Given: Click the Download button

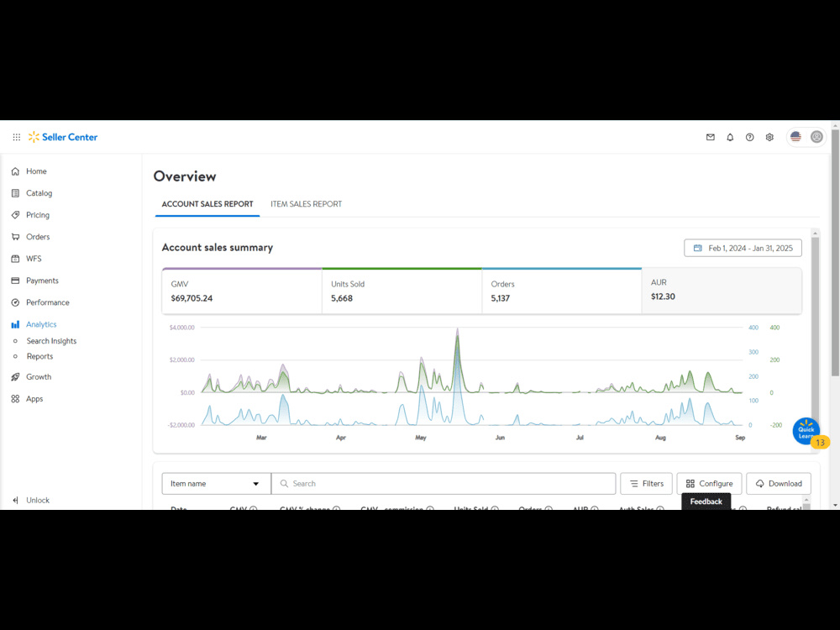Looking at the screenshot, I should (x=779, y=483).
